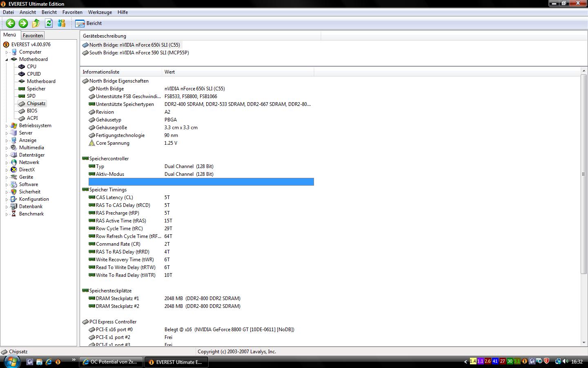Open the Datei menu

point(8,12)
